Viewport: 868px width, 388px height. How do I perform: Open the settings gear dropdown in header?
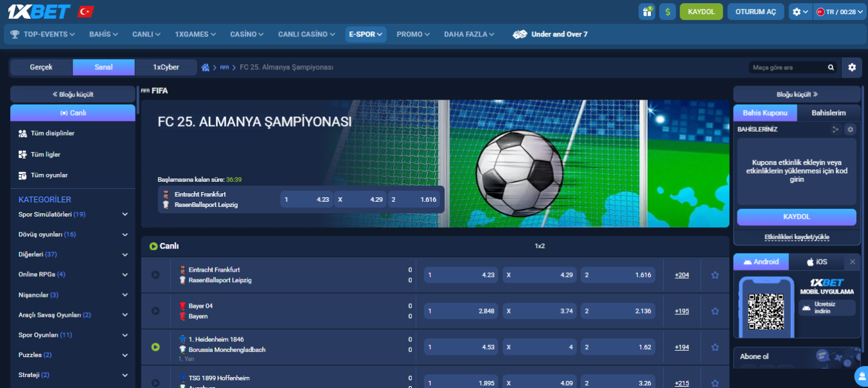tap(800, 12)
